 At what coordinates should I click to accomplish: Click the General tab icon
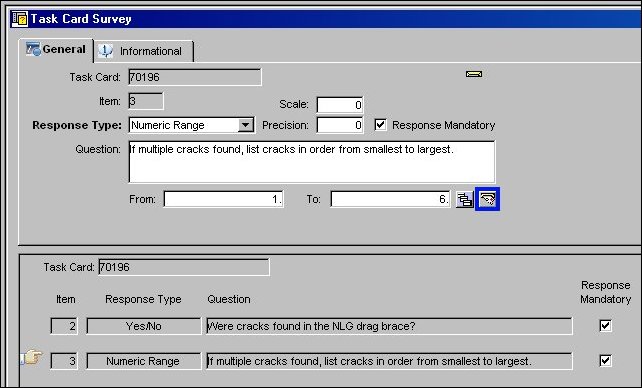[x=33, y=49]
